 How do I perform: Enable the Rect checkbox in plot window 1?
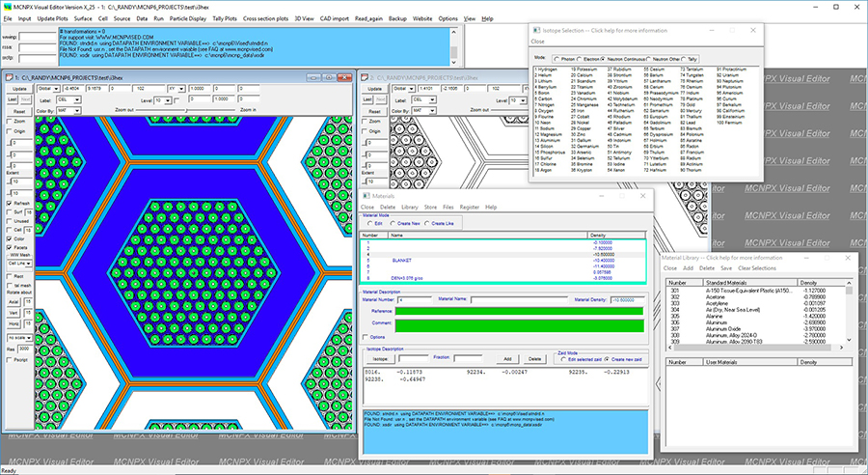[10, 276]
